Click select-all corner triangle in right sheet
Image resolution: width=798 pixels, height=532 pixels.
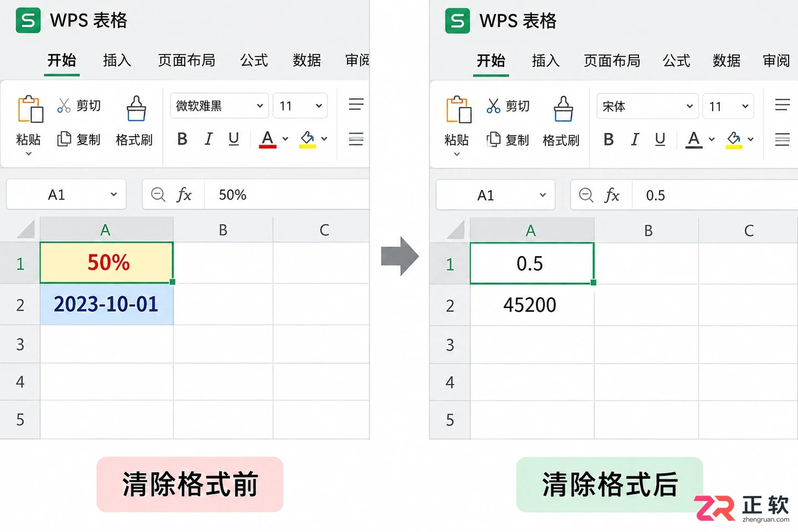click(456, 229)
